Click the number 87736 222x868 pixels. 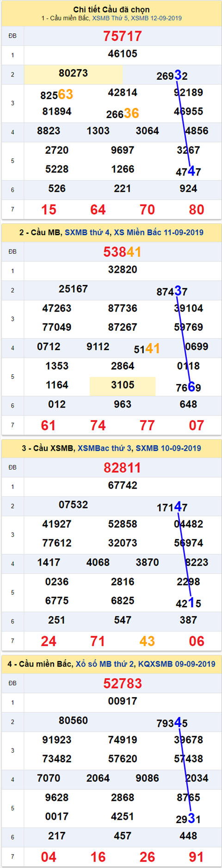tap(123, 308)
